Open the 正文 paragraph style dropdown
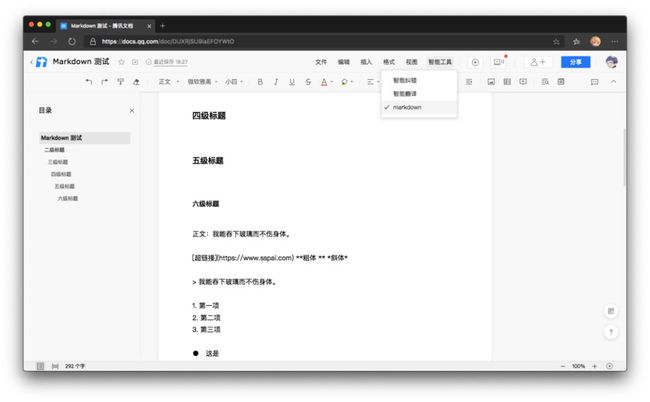Screen dimensions: 650x402 169,82
